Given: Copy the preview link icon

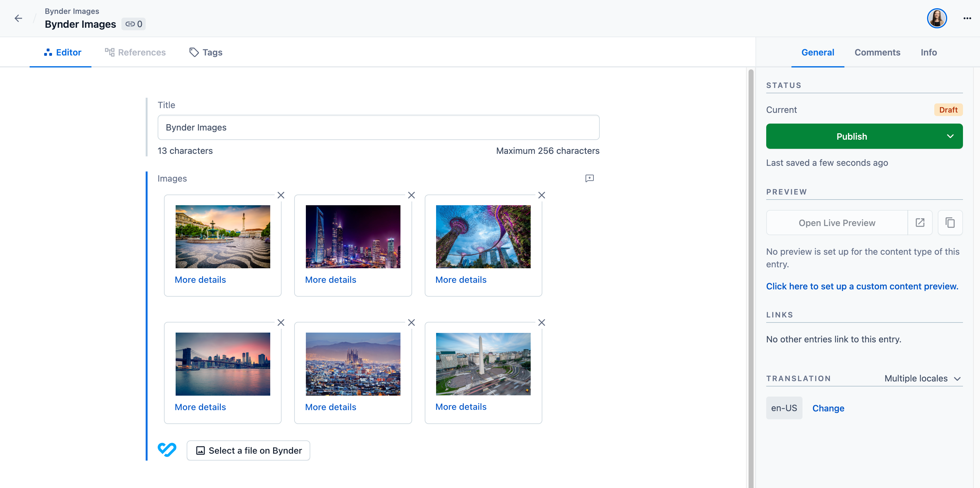Looking at the screenshot, I should pos(950,223).
